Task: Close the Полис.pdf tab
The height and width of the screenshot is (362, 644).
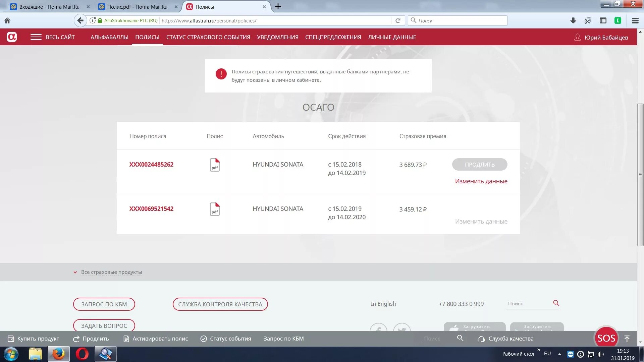Action: pos(176,7)
